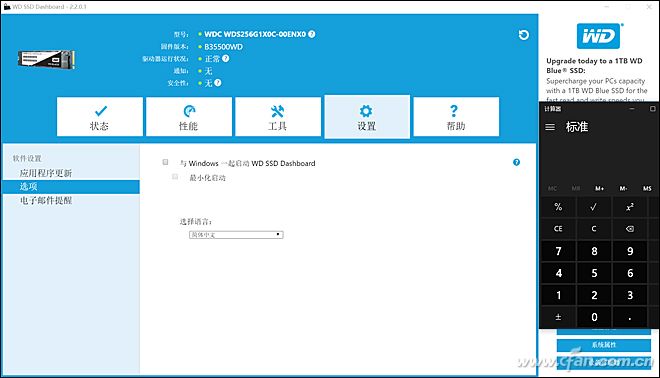Click the blue help icon in options panel
The image size is (660, 378).
tap(516, 162)
